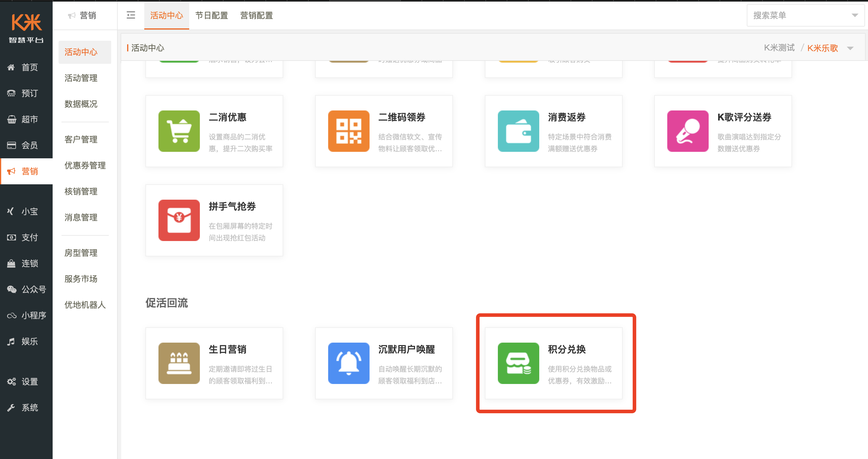This screenshot has width=868, height=459.
Task: Open 优地机器人 in the submenu
Action: coord(85,305)
